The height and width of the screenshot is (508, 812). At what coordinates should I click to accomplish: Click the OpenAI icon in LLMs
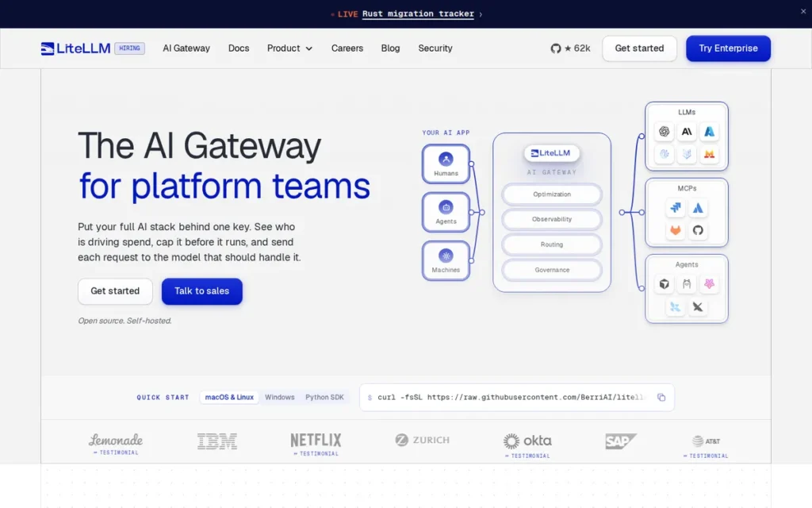pyautogui.click(x=664, y=132)
